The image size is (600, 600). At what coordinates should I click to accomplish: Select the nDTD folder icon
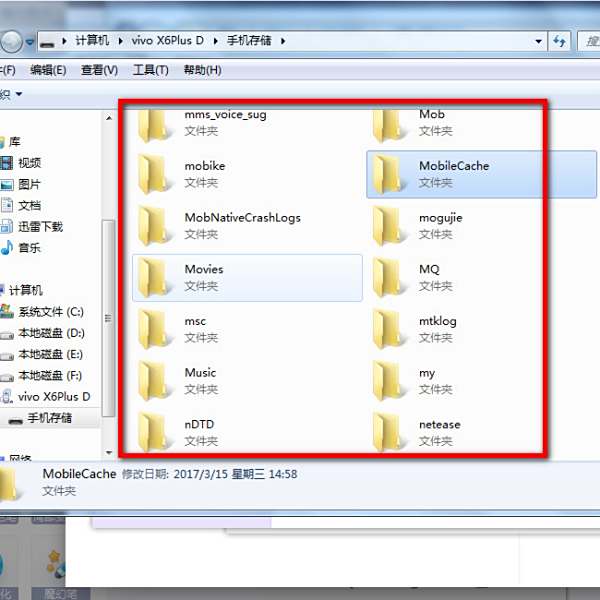[x=155, y=432]
